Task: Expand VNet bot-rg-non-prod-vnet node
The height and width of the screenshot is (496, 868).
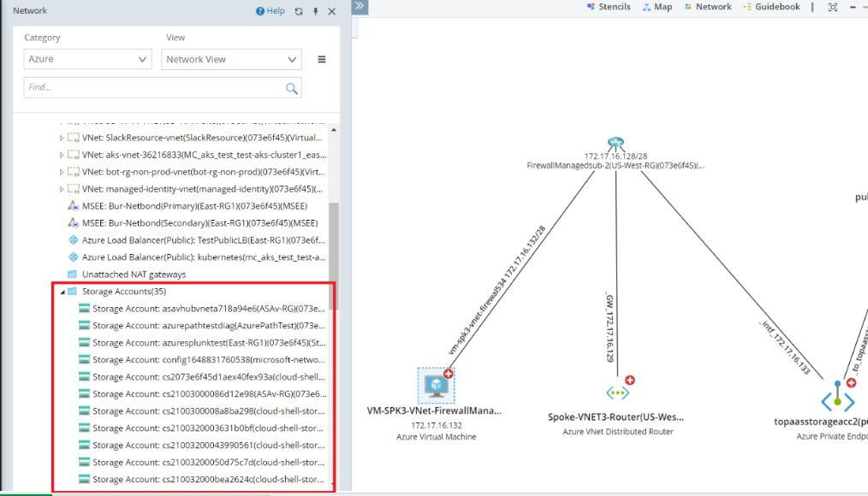Action: tap(62, 172)
